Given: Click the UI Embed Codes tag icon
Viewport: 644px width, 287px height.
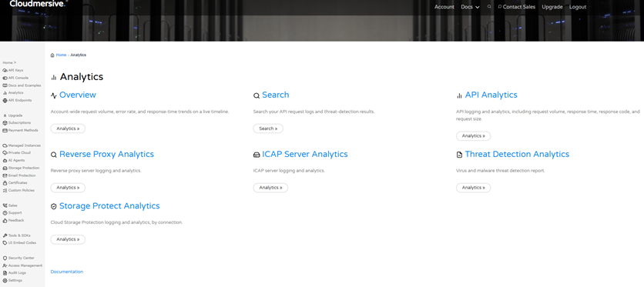Looking at the screenshot, I should (x=5, y=242).
